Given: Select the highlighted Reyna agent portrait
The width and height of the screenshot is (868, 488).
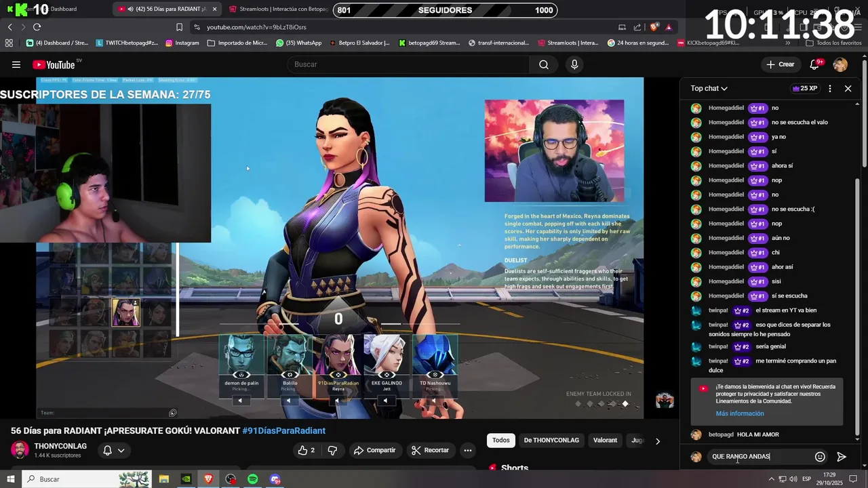Looking at the screenshot, I should [125, 313].
